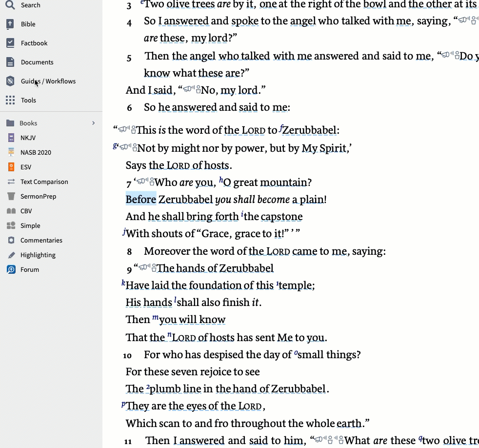479x448 pixels.
Task: Click footnote p before "They are the eyes"
Action: click(x=123, y=404)
